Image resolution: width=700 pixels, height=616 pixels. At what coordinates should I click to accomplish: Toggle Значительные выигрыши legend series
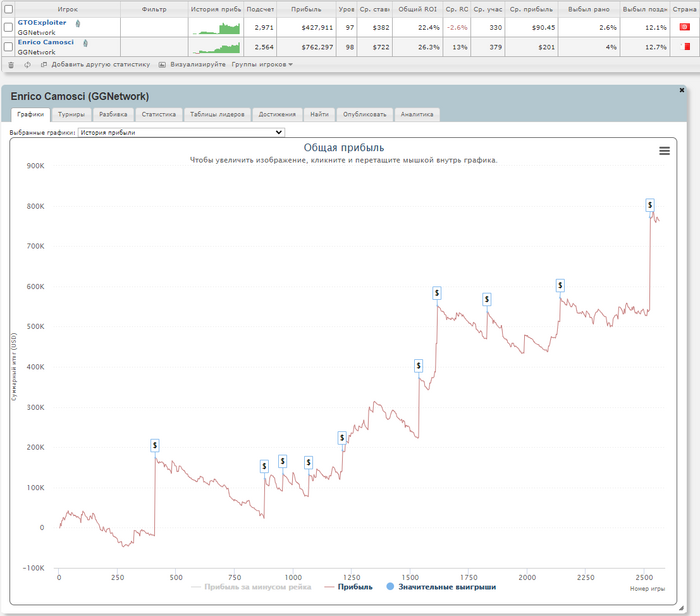click(x=441, y=587)
